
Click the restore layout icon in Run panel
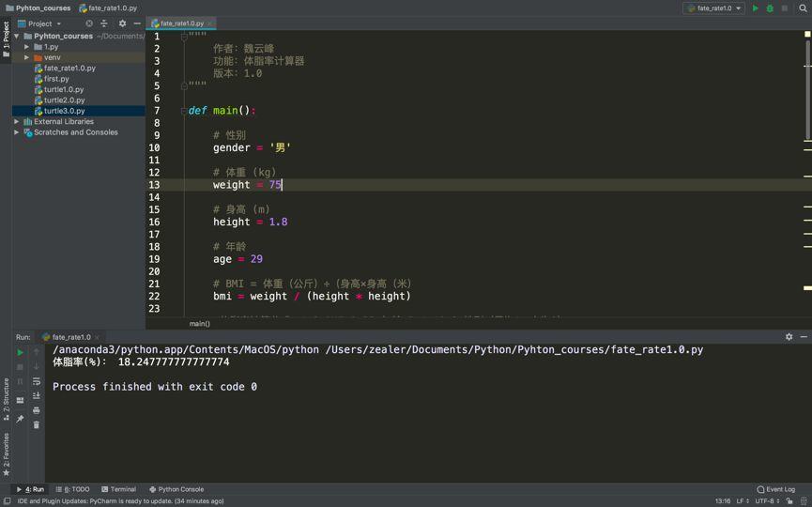click(20, 400)
